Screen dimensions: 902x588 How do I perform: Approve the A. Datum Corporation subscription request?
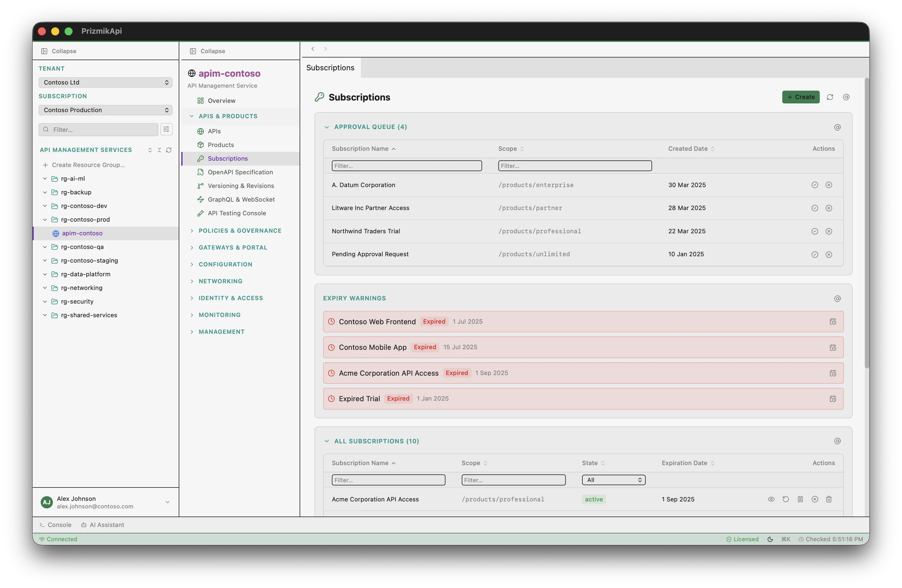[x=815, y=185]
